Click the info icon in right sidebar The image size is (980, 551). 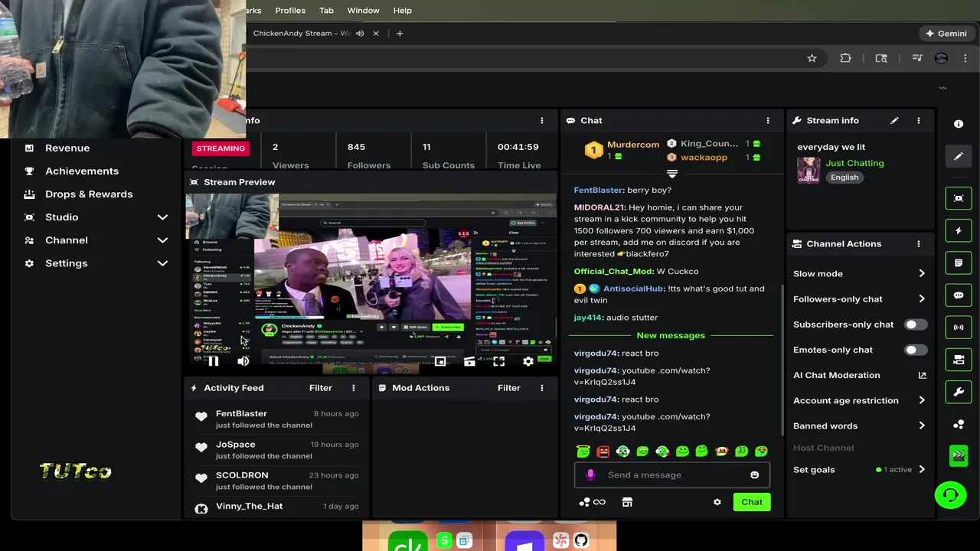tap(959, 124)
